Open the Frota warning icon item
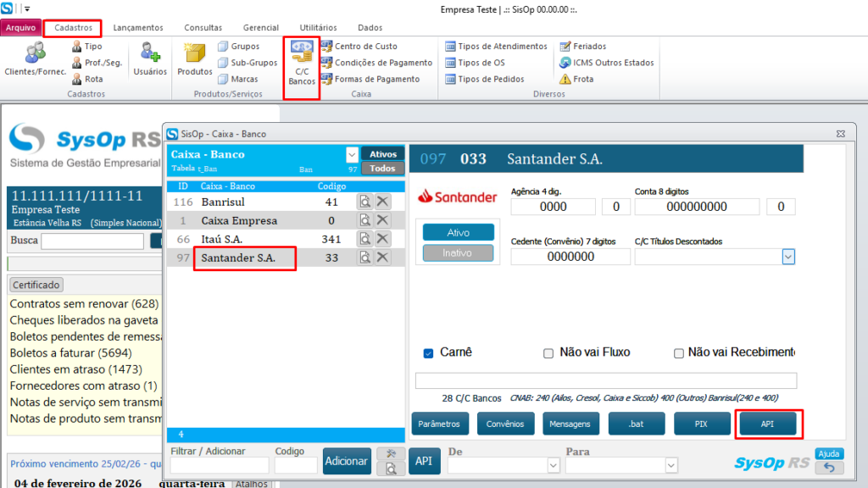Viewport: 868px width, 488px height. coord(566,79)
